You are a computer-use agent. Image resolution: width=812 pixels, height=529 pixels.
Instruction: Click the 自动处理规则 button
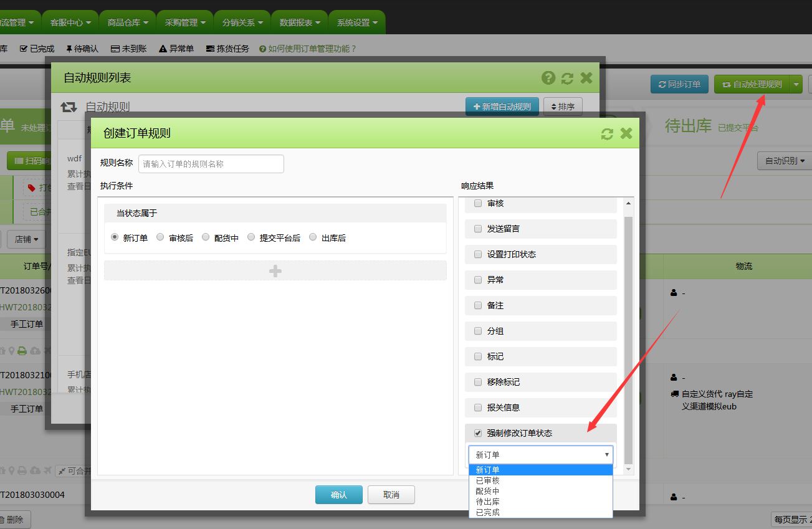752,84
